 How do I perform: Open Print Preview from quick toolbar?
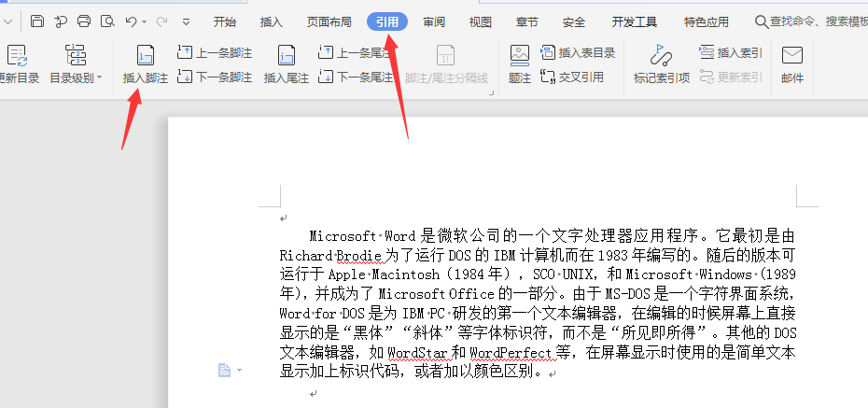click(x=107, y=21)
